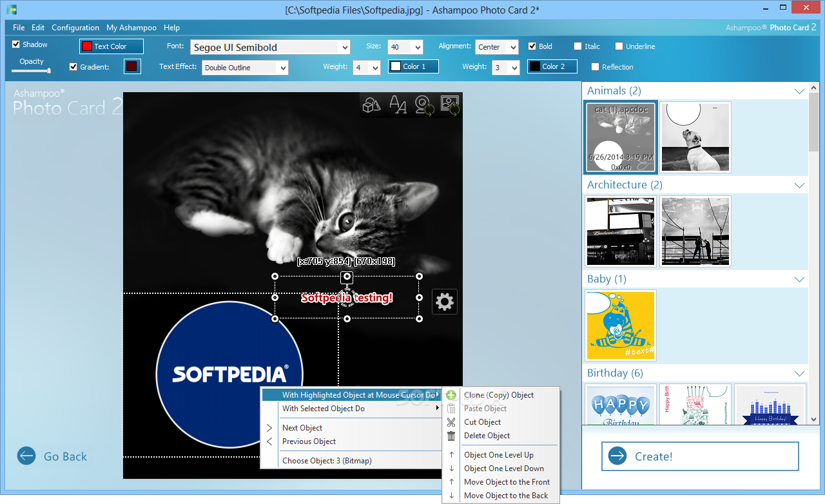Select the Budweiser building template thumbnail

[621, 231]
